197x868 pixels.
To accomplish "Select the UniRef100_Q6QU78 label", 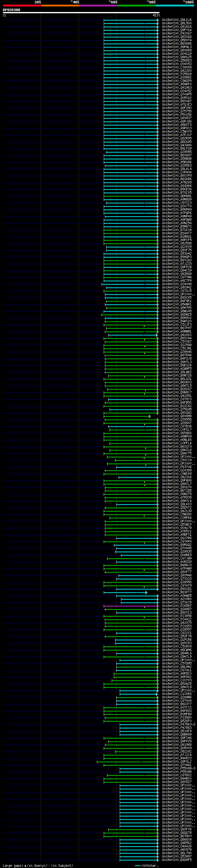I will point(176,833).
